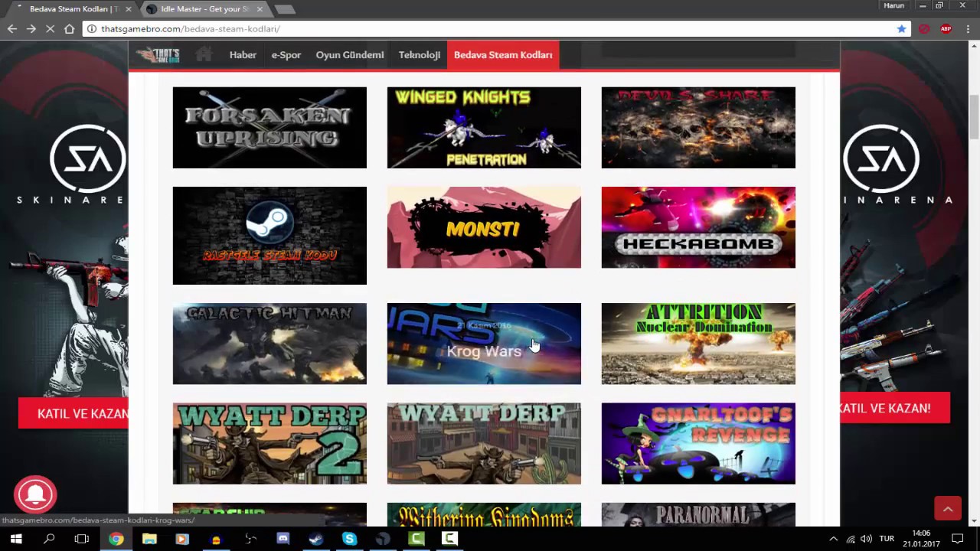Open the Wyatt Derp 2 thumbnail
980x551 pixels.
[x=269, y=444]
